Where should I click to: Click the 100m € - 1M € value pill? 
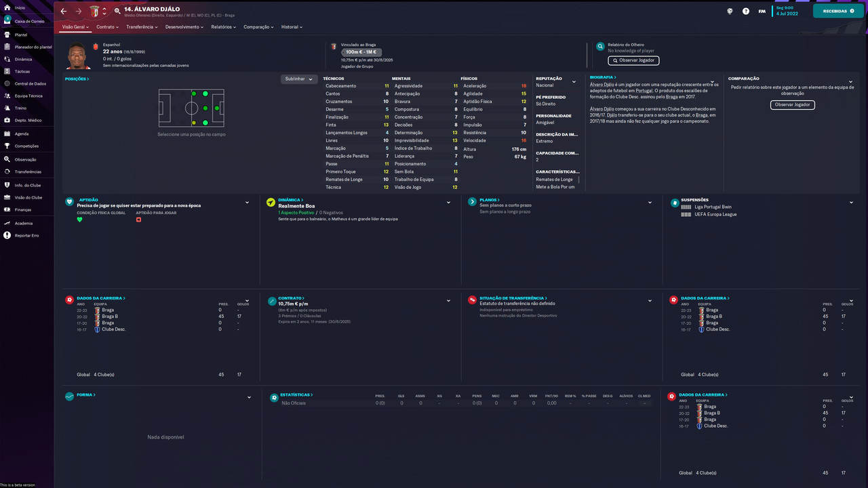(361, 52)
